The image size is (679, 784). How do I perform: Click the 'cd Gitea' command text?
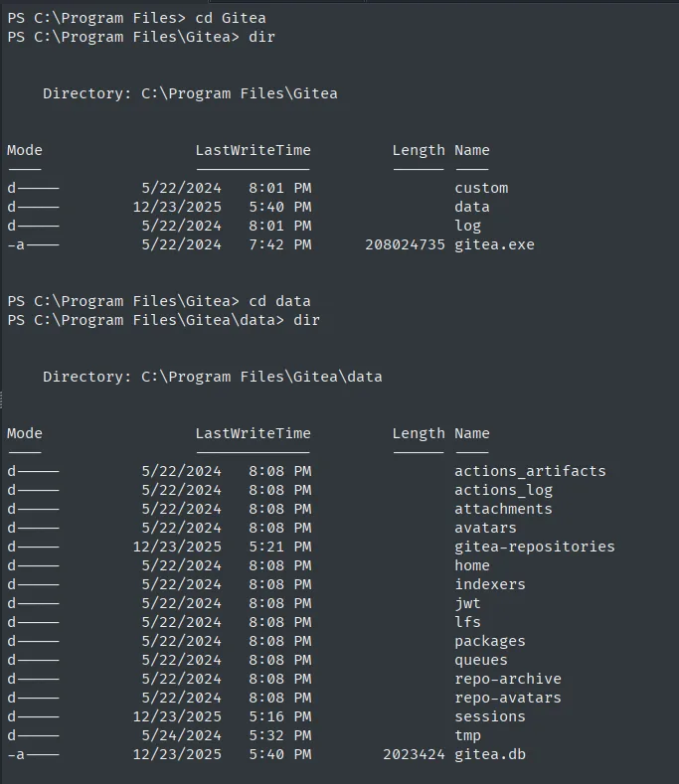click(231, 18)
